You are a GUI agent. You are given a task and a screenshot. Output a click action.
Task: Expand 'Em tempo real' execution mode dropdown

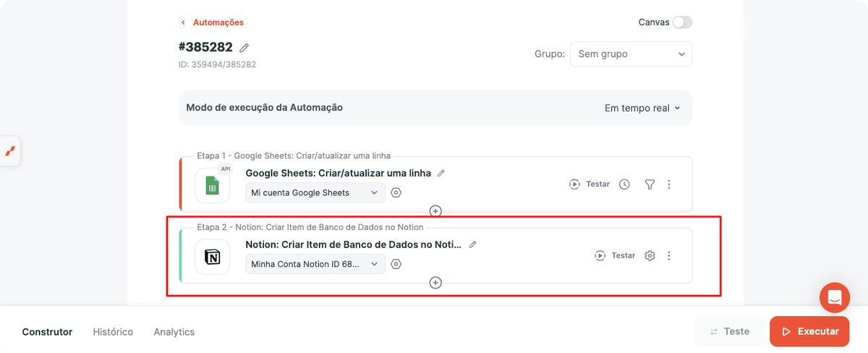[642, 108]
